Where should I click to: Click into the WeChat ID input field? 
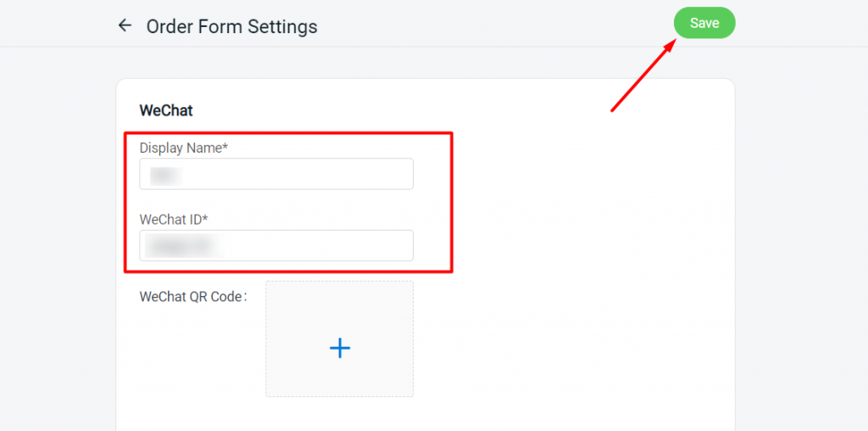pos(276,245)
